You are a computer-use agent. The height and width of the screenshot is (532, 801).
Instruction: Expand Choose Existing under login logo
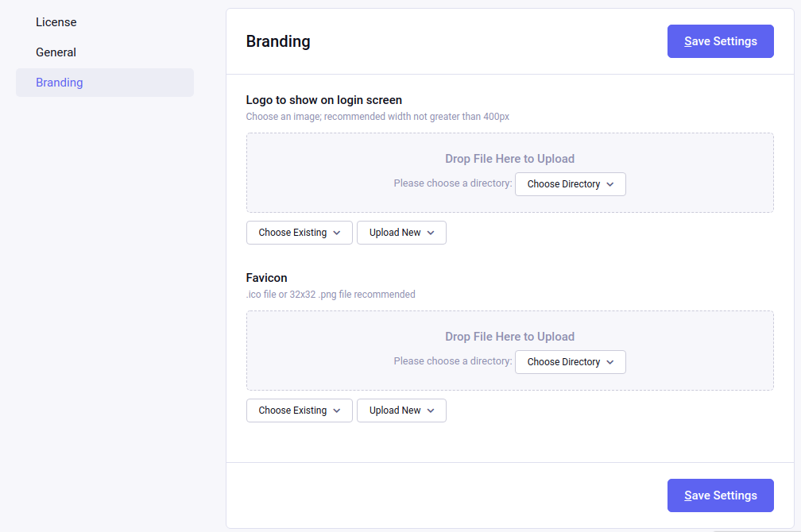300,233
